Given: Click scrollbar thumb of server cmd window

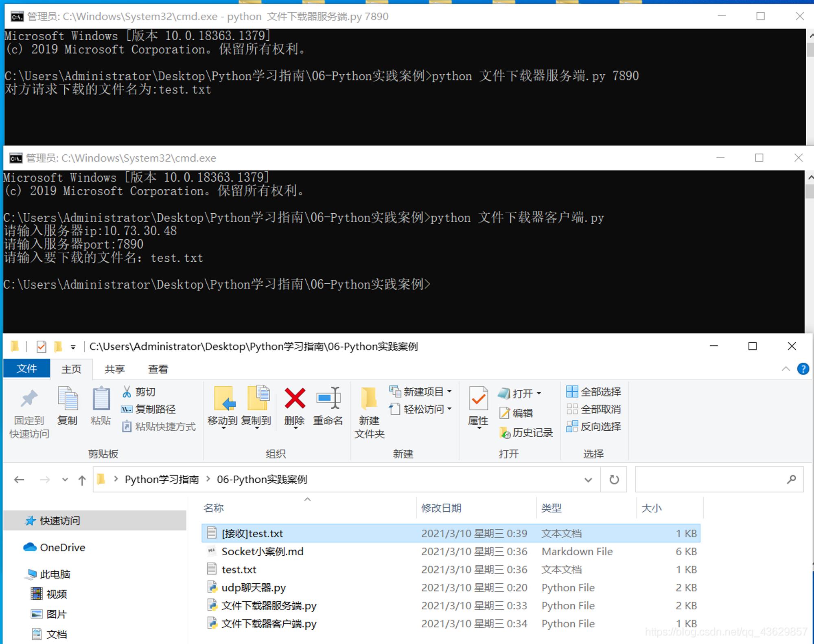Looking at the screenshot, I should 810,49.
